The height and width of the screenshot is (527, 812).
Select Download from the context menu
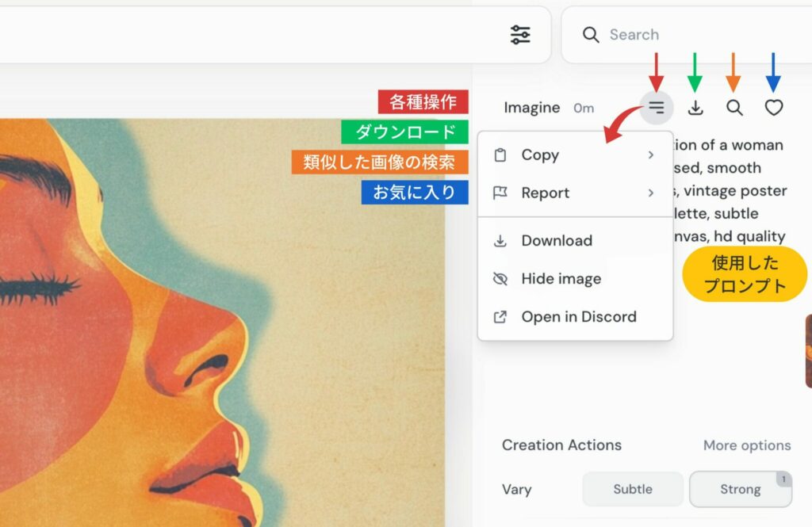557,241
